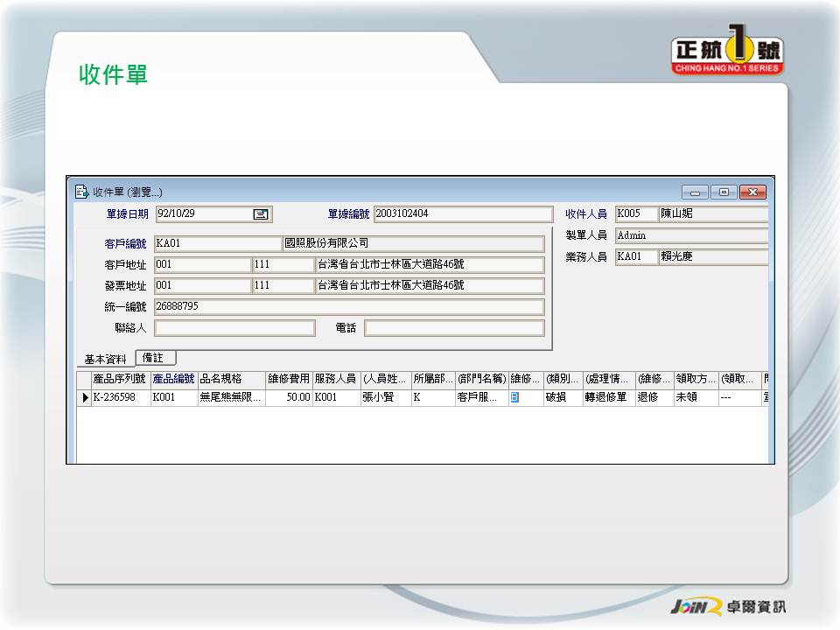
Task: Click the 統一編號 field showing 26888795
Action: click(348, 307)
